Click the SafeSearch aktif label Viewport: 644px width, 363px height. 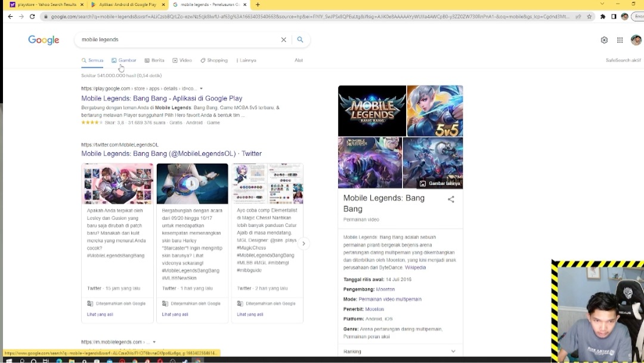coord(623,60)
